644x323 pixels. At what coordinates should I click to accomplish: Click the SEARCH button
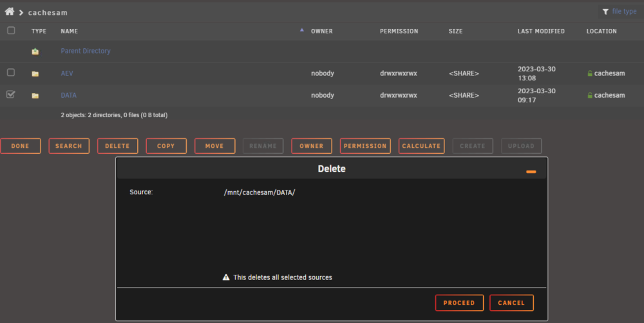pyautogui.click(x=69, y=145)
